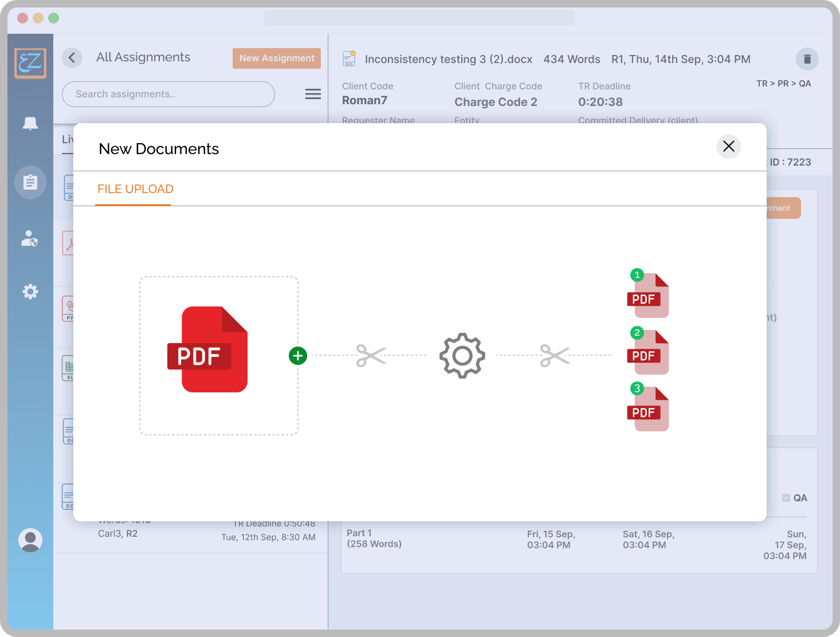The image size is (840, 637).
Task: Close the New Documents dialog
Action: pyautogui.click(x=728, y=147)
